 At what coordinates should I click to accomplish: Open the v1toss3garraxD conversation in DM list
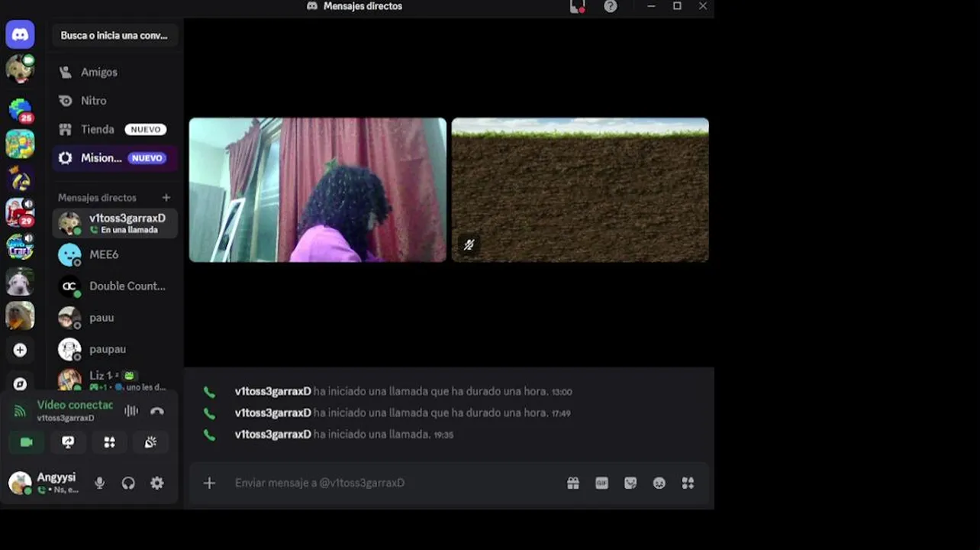(x=114, y=223)
